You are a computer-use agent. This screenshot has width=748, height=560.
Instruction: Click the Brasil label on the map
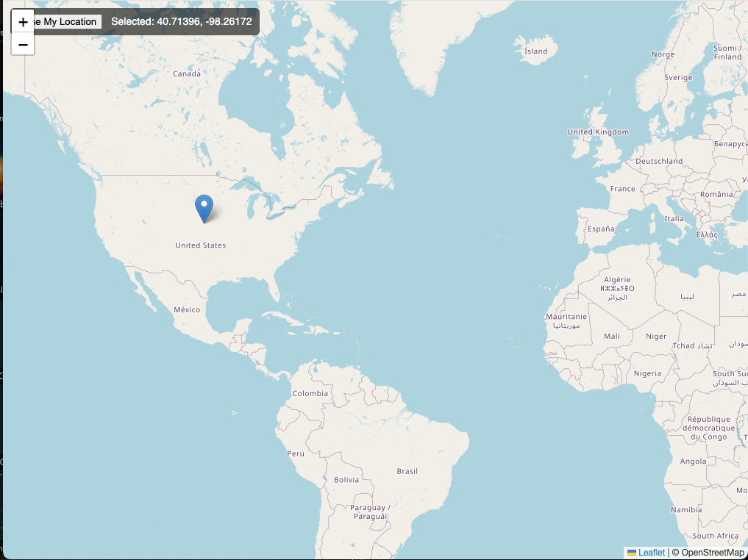tap(407, 471)
